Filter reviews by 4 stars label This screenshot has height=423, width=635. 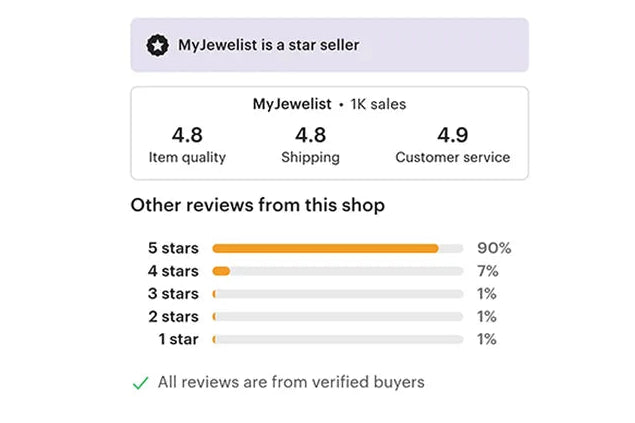[173, 271]
